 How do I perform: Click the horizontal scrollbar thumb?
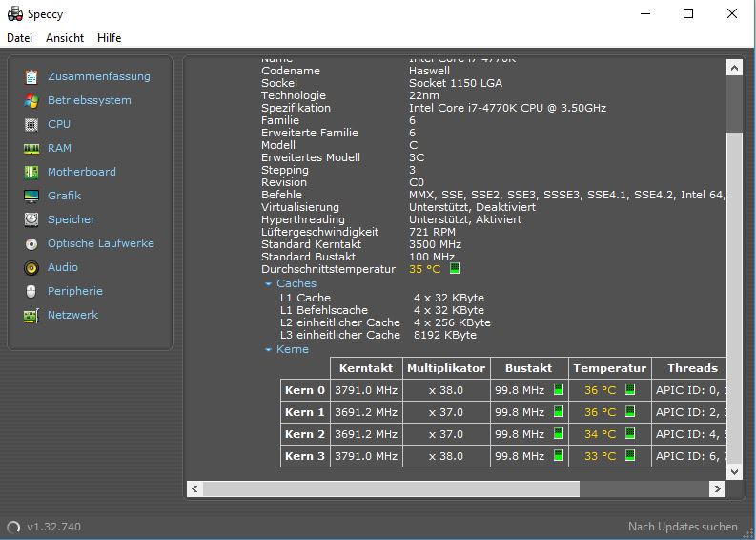pyautogui.click(x=391, y=488)
